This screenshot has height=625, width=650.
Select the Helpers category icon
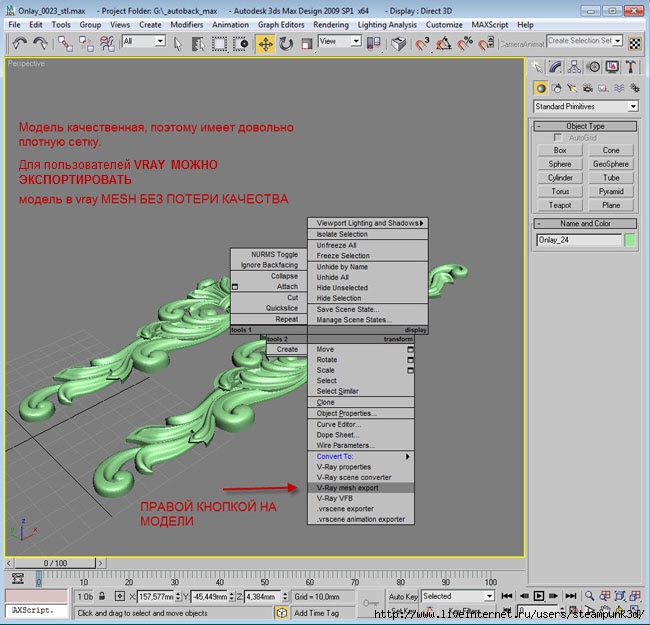(x=603, y=88)
